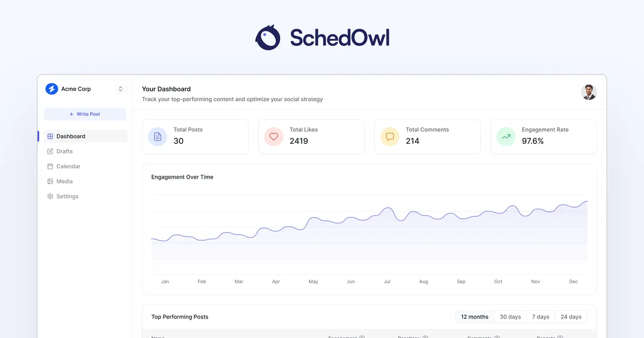644x338 pixels.
Task: Click the document icon on Total Posts card
Action: [x=157, y=136]
